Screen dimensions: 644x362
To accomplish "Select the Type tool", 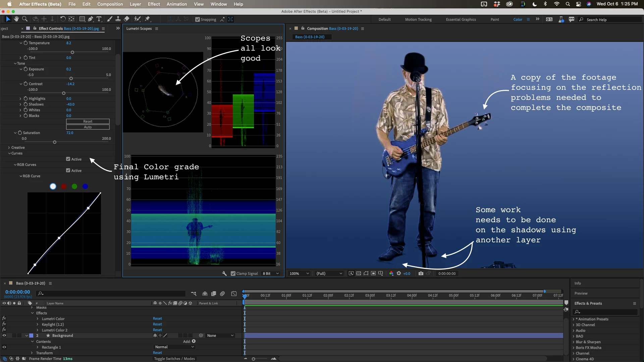I will (99, 19).
